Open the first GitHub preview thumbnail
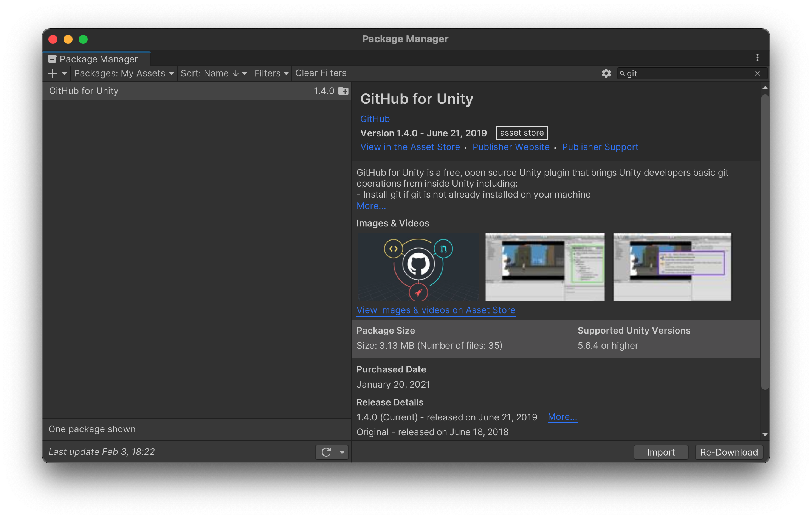The height and width of the screenshot is (519, 812). tap(418, 267)
